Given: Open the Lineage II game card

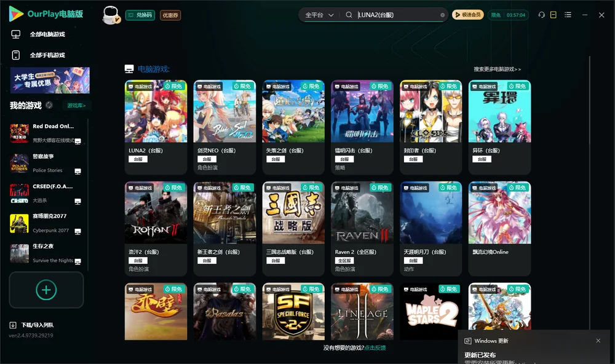Looking at the screenshot, I should coord(362,312).
